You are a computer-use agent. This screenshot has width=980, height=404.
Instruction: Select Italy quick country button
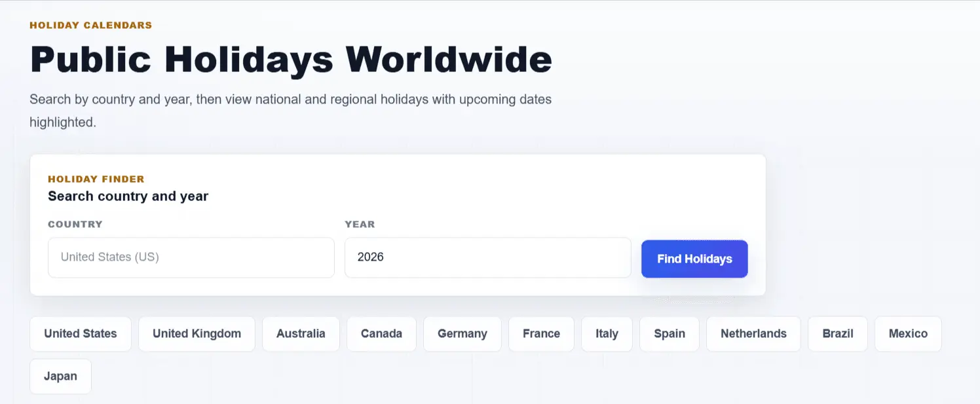607,334
